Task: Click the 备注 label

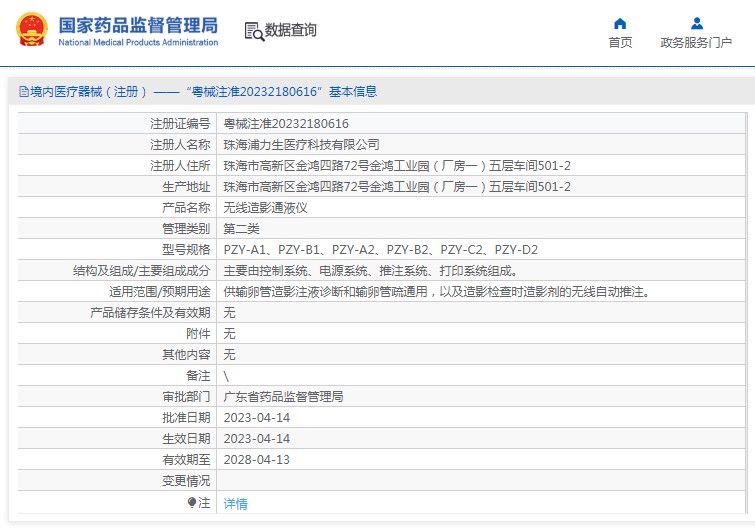Action: pyautogui.click(x=198, y=376)
